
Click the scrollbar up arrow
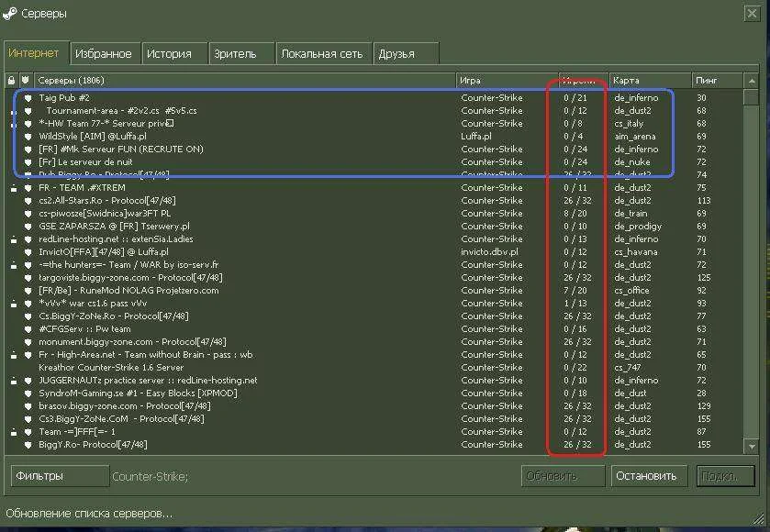click(752, 81)
